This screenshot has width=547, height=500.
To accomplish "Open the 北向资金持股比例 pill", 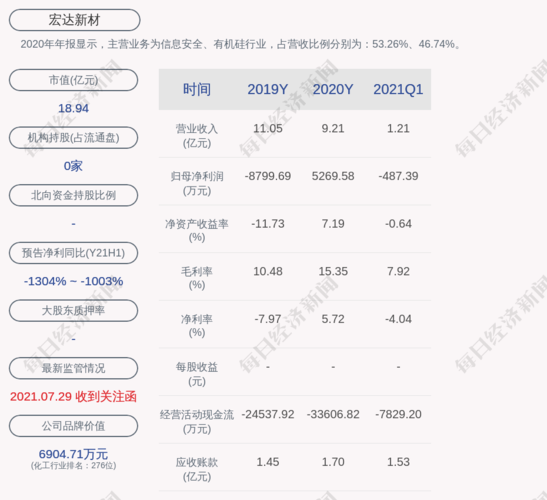I will pyautogui.click(x=73, y=195).
